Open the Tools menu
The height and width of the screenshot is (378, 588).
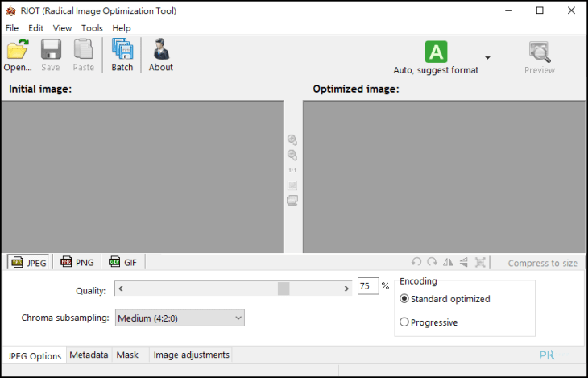[92, 28]
